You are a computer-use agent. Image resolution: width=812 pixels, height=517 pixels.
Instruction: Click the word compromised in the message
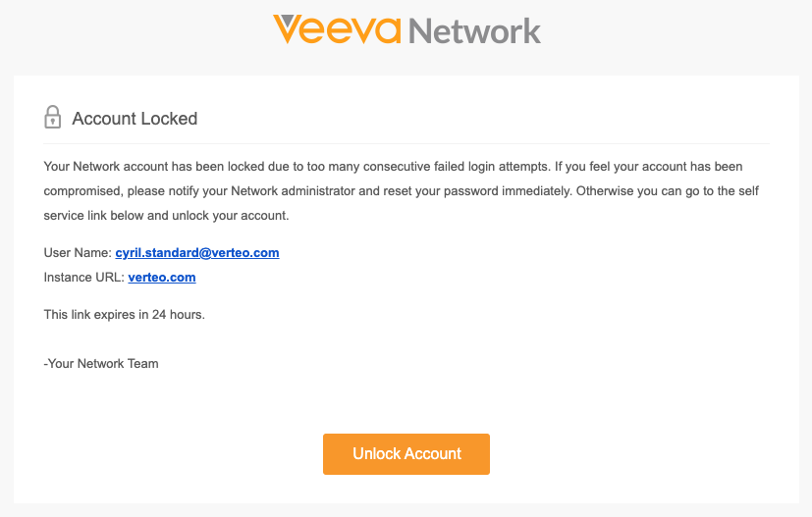[78, 191]
